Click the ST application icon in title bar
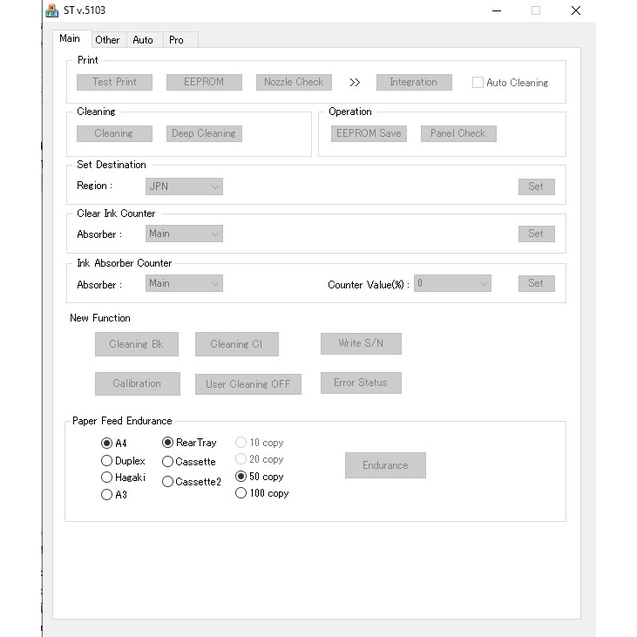Screen dimensions: 637x637 click(52, 10)
